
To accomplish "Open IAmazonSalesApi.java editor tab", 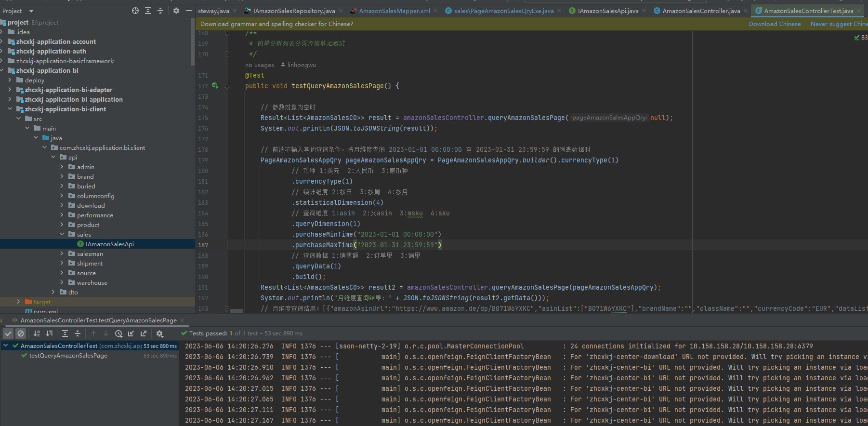I will (x=608, y=11).
